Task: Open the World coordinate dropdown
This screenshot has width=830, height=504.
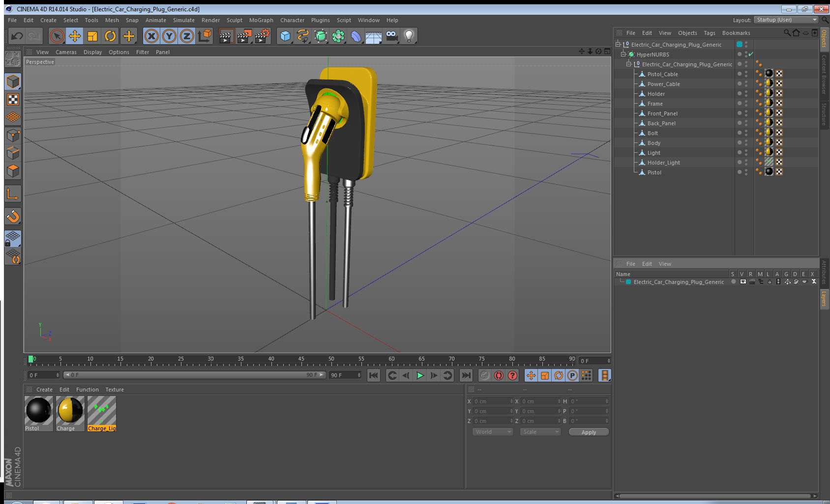Action: 493,432
